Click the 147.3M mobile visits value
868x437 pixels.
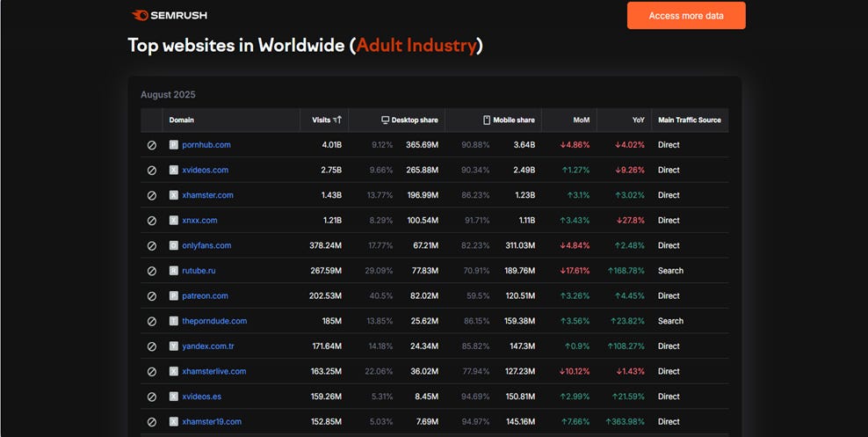coord(523,346)
